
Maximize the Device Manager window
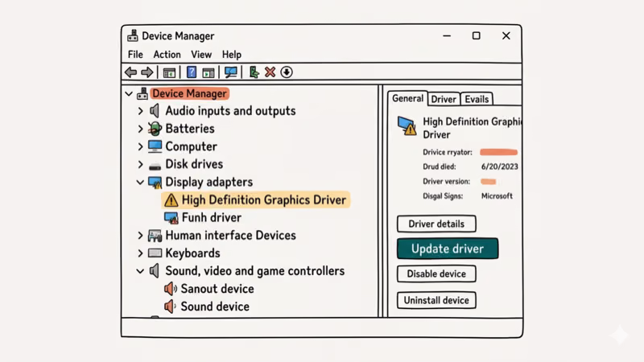click(x=476, y=35)
